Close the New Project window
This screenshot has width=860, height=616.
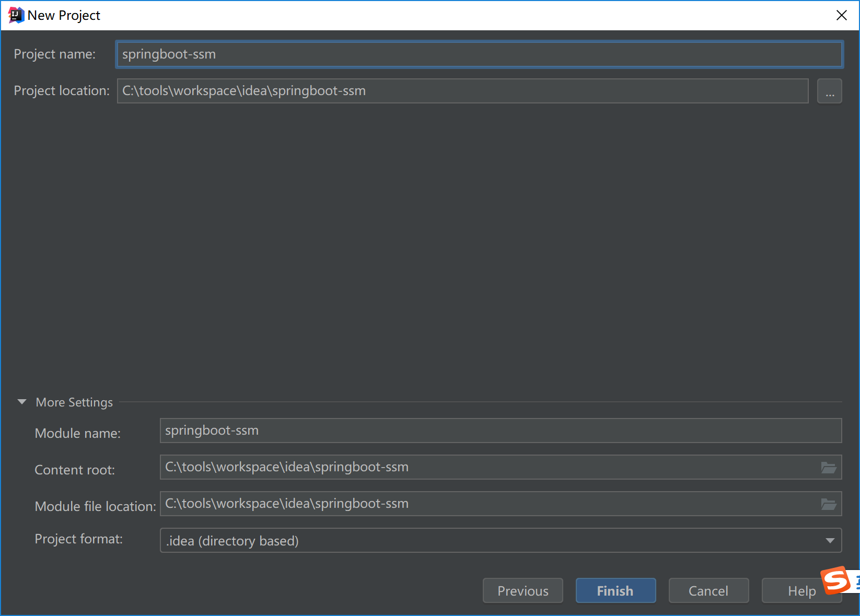841,15
